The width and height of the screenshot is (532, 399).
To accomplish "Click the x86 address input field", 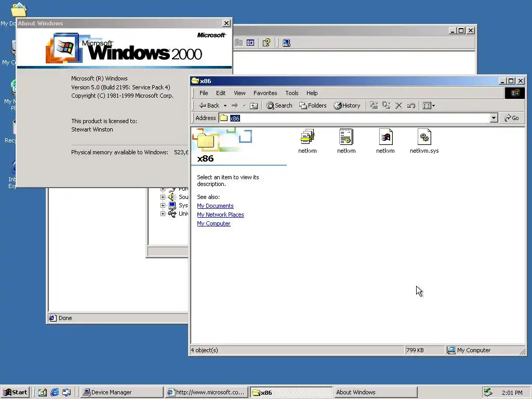I will 354,118.
